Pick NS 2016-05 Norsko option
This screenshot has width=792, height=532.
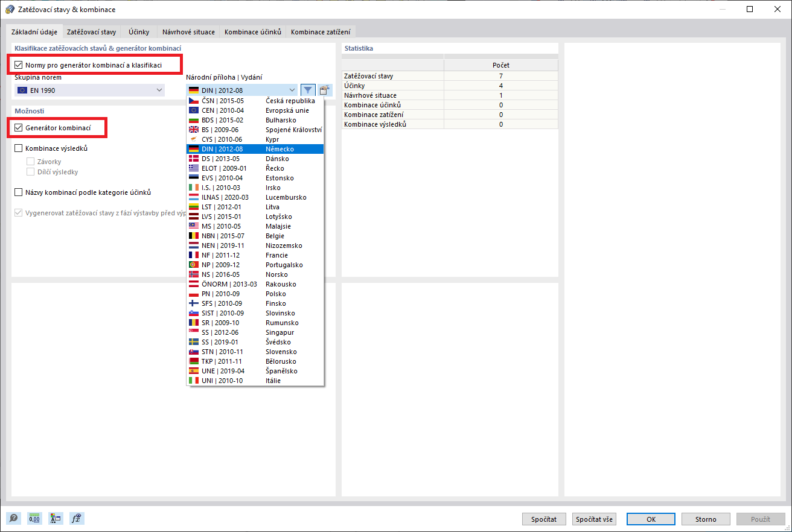[255, 274]
